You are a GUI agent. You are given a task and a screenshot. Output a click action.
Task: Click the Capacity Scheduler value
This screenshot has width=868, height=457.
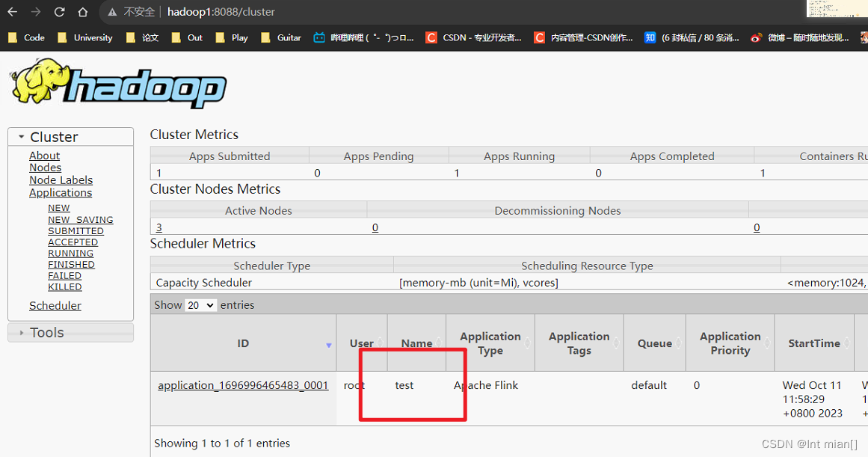(x=203, y=283)
